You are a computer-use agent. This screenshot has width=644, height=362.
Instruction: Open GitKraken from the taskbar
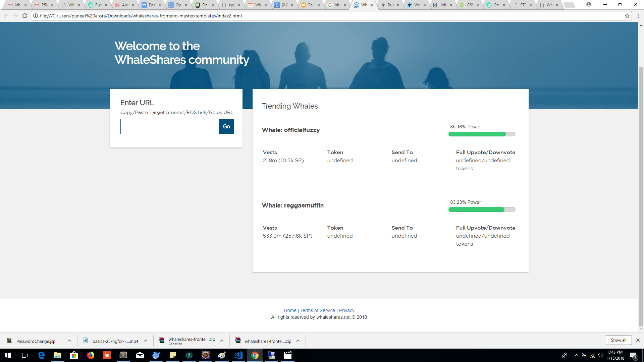click(x=189, y=355)
